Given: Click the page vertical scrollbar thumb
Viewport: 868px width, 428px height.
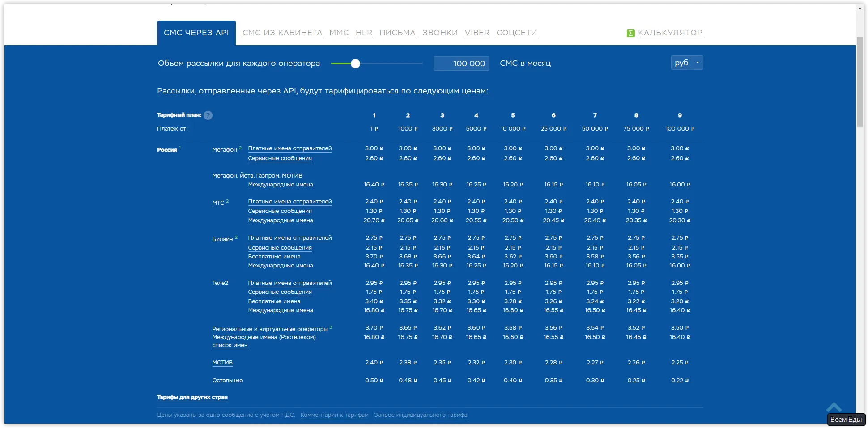Looking at the screenshot, I should click(859, 83).
